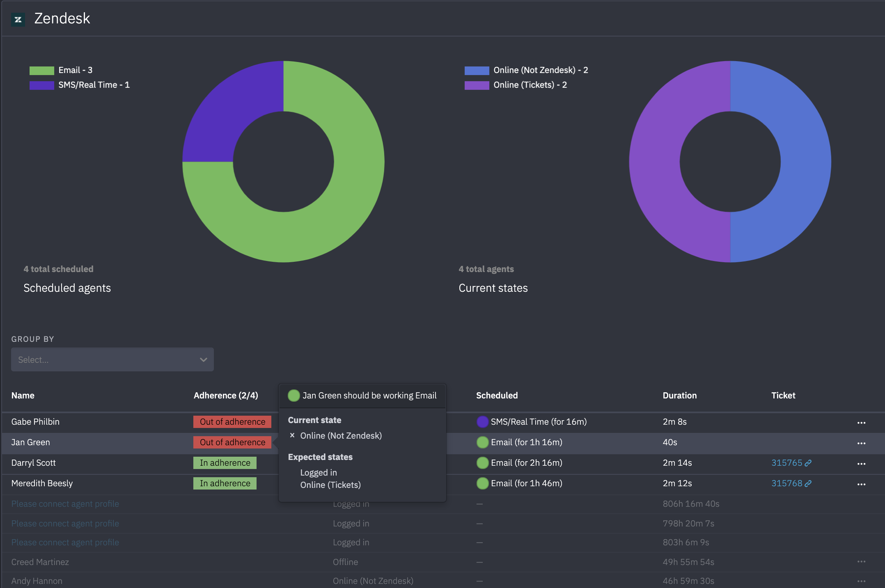
Task: Click Online (Tickets) in Expected states
Action: [x=330, y=485]
